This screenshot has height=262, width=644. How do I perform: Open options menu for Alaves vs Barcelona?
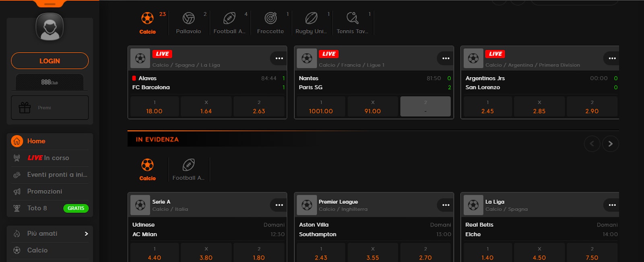tap(279, 58)
